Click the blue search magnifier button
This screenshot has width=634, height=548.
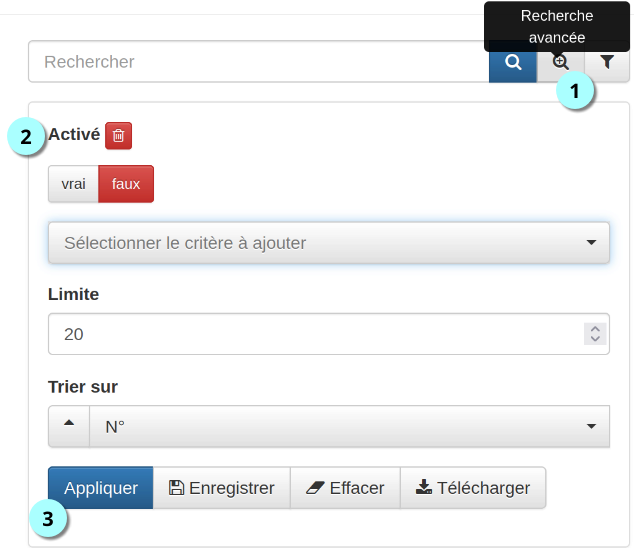pos(513,62)
